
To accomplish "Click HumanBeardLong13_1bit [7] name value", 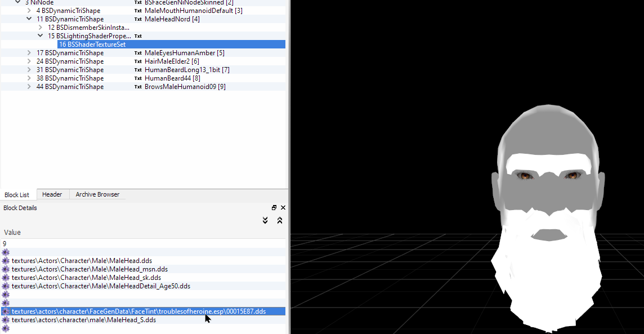I will click(187, 70).
